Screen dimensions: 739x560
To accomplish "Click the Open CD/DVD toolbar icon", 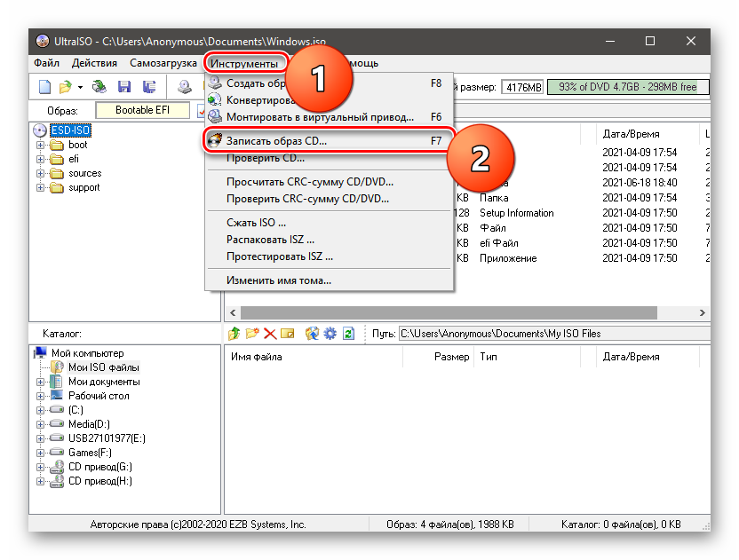I will (x=99, y=87).
